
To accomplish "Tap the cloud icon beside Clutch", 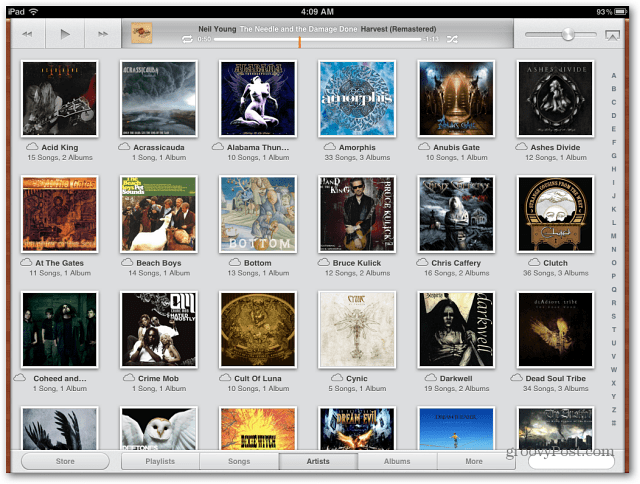I will click(534, 262).
